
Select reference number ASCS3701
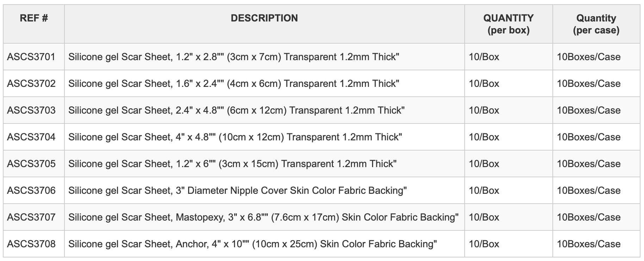(31, 57)
